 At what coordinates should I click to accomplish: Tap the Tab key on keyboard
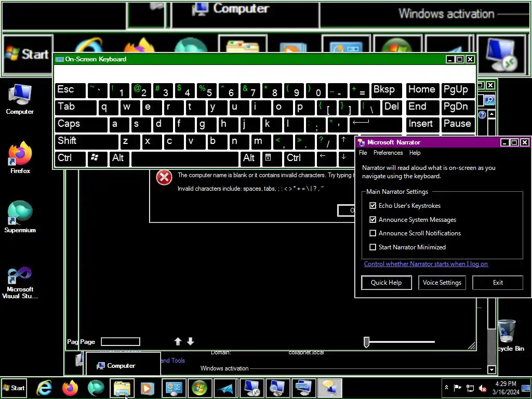tap(76, 107)
